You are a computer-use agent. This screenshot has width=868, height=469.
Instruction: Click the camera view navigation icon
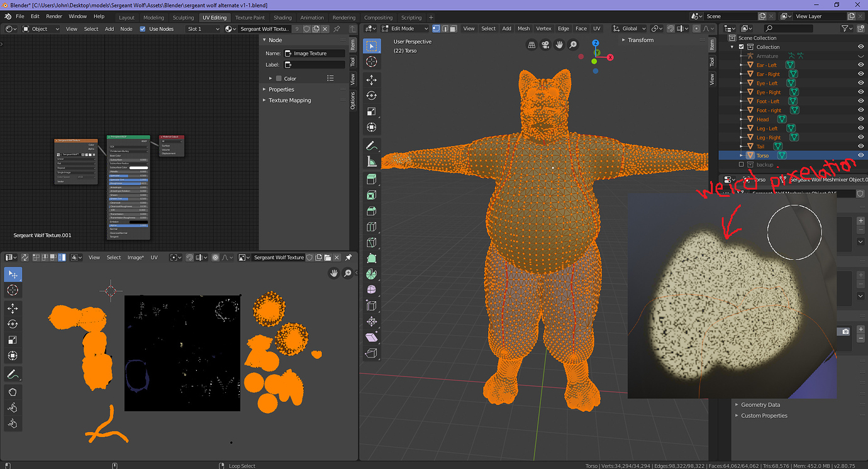pos(545,45)
